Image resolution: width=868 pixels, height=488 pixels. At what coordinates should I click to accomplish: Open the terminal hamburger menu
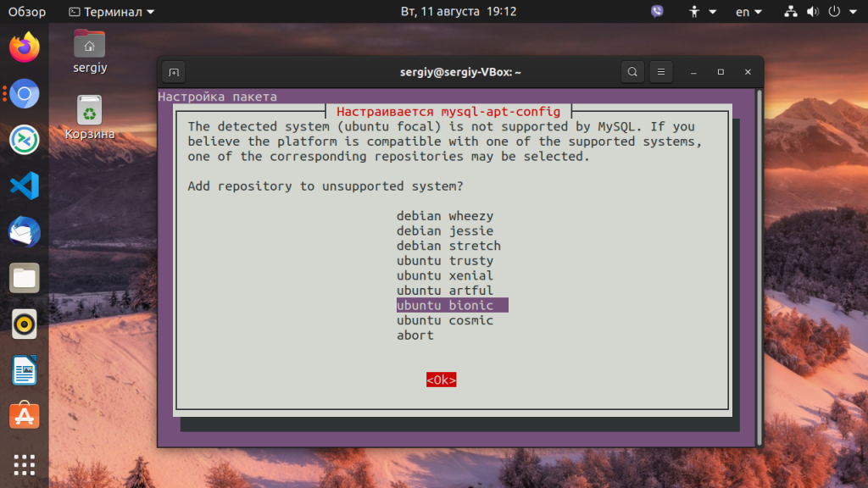pyautogui.click(x=661, y=72)
